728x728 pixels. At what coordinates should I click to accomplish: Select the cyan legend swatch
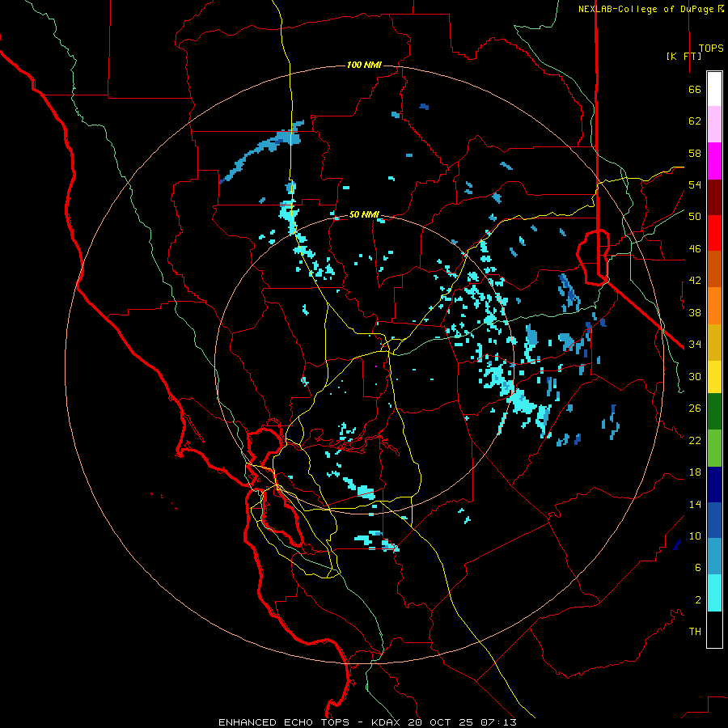point(714,593)
